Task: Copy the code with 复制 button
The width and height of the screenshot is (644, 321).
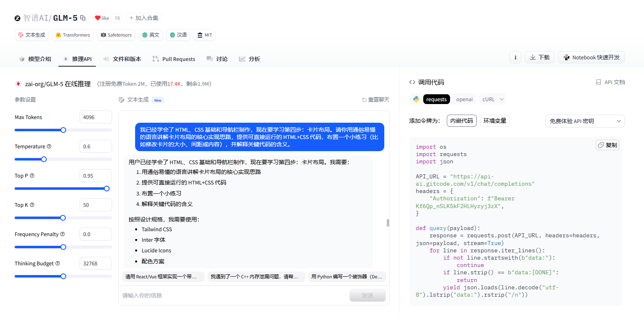Action: [x=607, y=145]
